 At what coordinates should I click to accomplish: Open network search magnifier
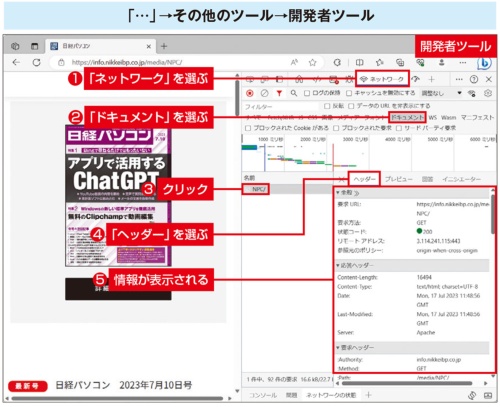[x=294, y=93]
